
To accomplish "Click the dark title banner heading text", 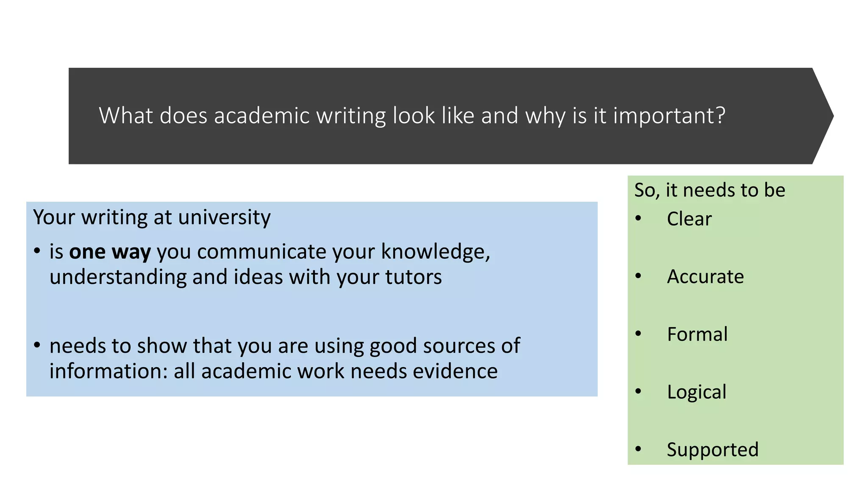I will 412,116.
